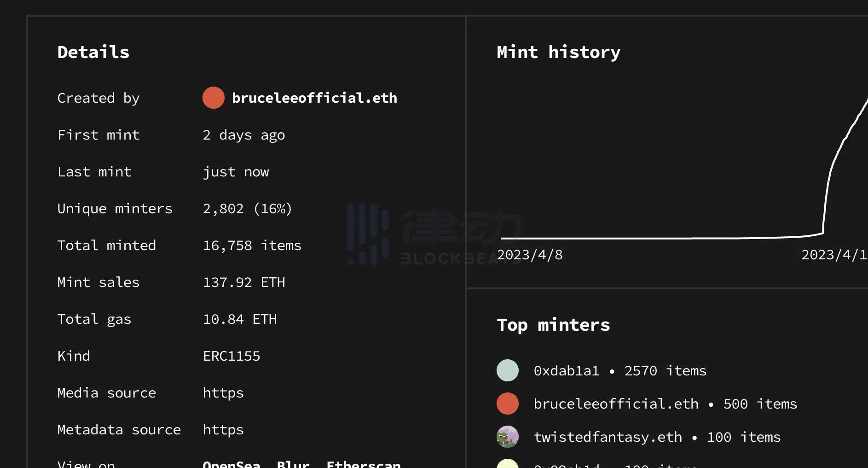The image size is (868, 468).
Task: Click the pale green avatar for 0xdab1a1
Action: (x=507, y=370)
